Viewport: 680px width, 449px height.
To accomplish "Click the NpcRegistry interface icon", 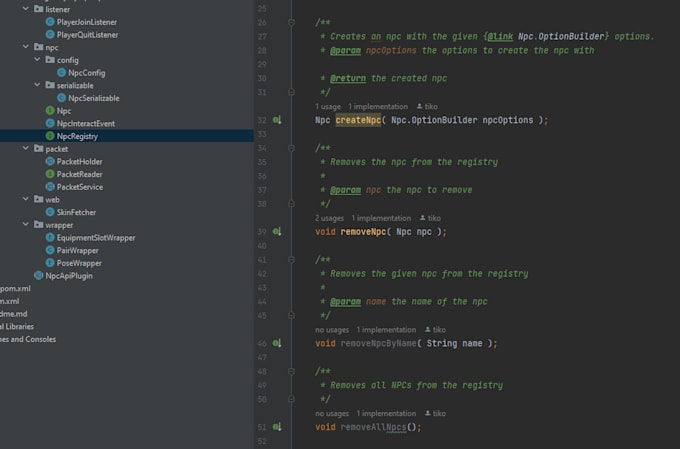I will 50,136.
